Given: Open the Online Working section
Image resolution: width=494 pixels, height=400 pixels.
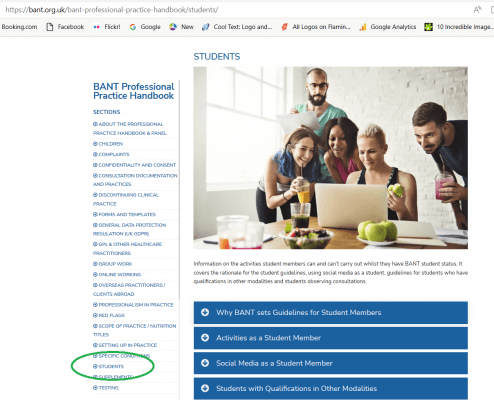Looking at the screenshot, I should click(x=117, y=275).
